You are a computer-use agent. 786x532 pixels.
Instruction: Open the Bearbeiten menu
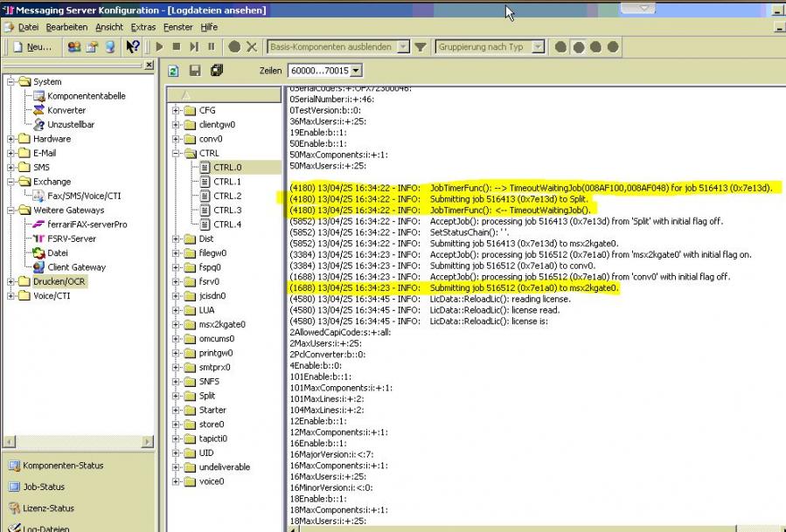tap(66, 27)
